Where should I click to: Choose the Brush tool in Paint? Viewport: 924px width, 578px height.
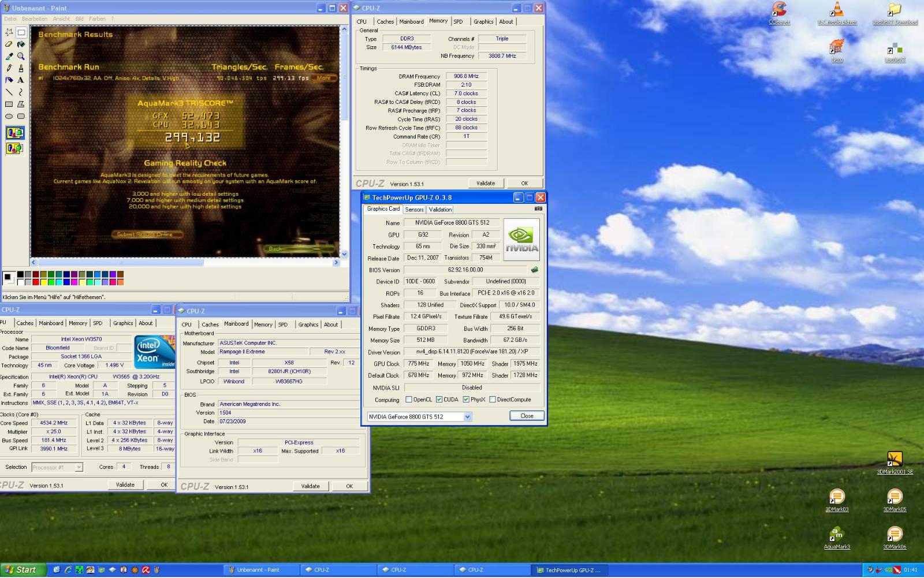[x=21, y=68]
